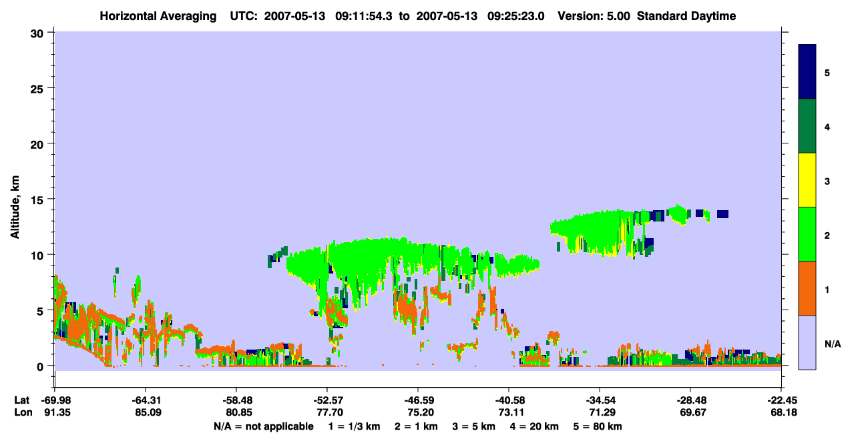This screenshot has width=868, height=445.
Task: Click the latitude value -52.57
Action: click(327, 400)
